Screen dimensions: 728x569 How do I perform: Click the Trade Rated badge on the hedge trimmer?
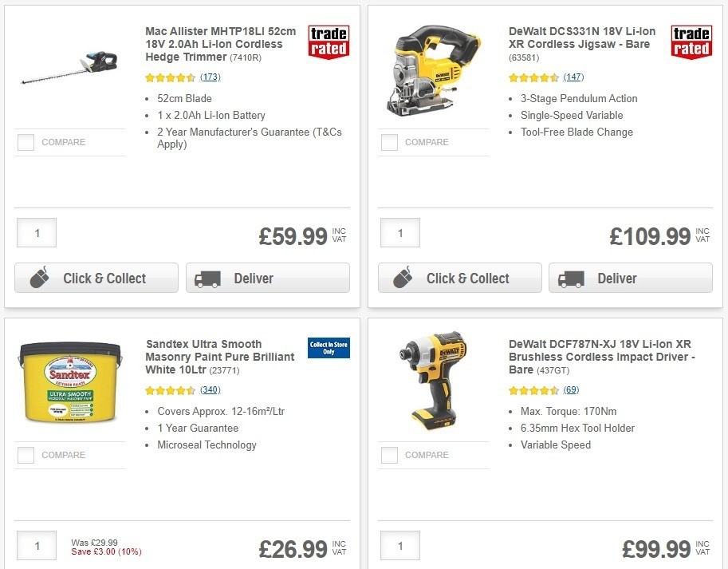(x=329, y=43)
